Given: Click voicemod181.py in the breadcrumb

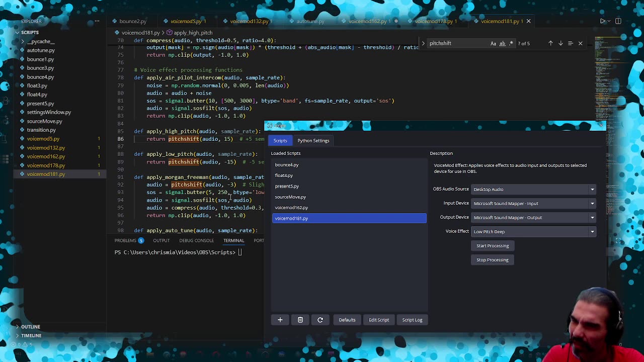Looking at the screenshot, I should coord(140,33).
